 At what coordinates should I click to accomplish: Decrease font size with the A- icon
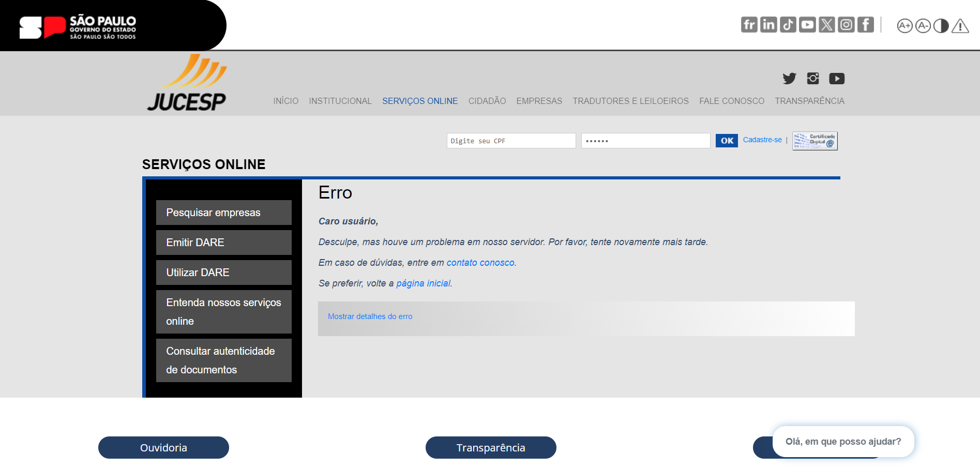point(923,26)
